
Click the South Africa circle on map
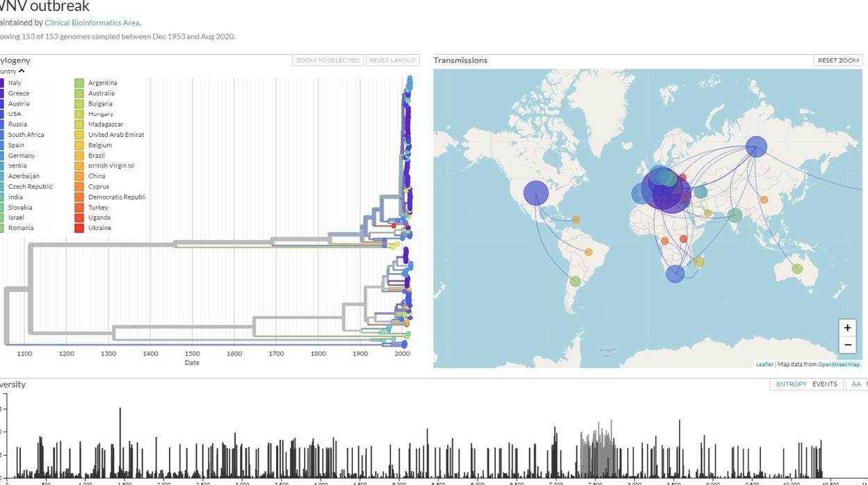point(675,274)
